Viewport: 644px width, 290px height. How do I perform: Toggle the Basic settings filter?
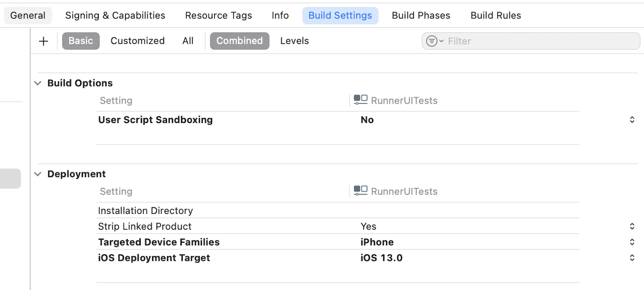pyautogui.click(x=81, y=41)
